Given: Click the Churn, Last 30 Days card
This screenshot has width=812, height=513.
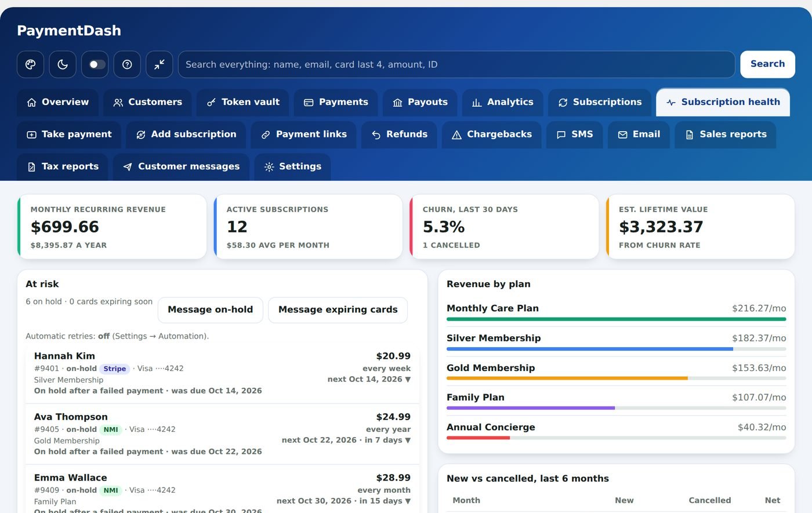Looking at the screenshot, I should point(504,227).
